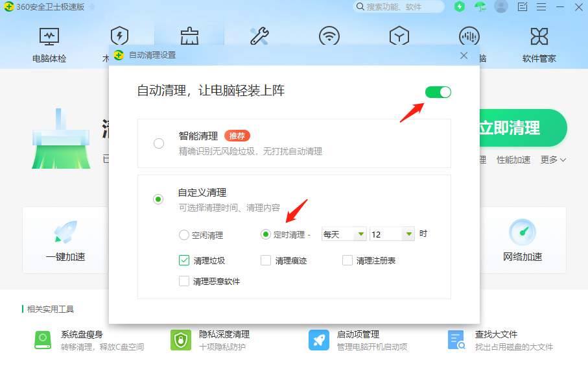Open the 软件管家 software manager tab

pyautogui.click(x=539, y=43)
